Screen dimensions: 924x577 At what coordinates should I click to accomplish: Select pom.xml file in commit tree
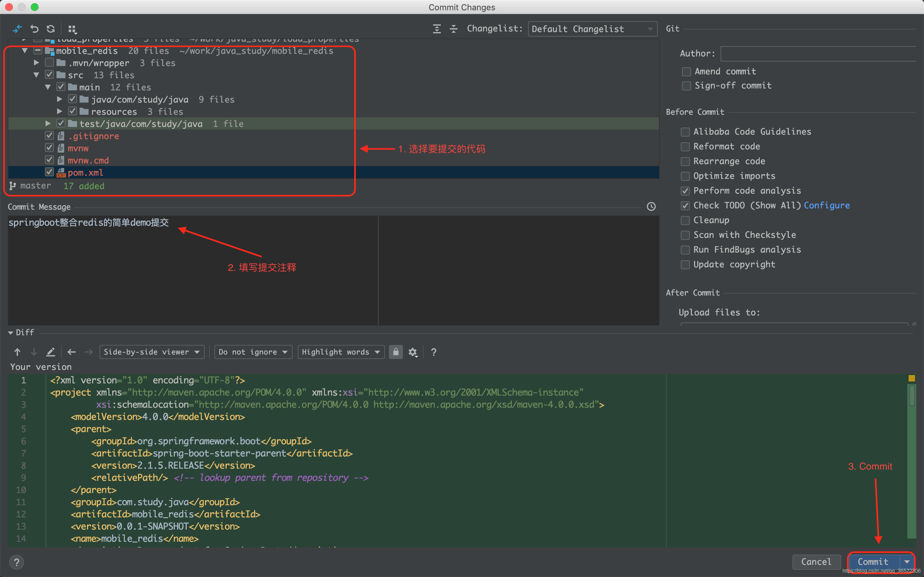[x=85, y=173]
